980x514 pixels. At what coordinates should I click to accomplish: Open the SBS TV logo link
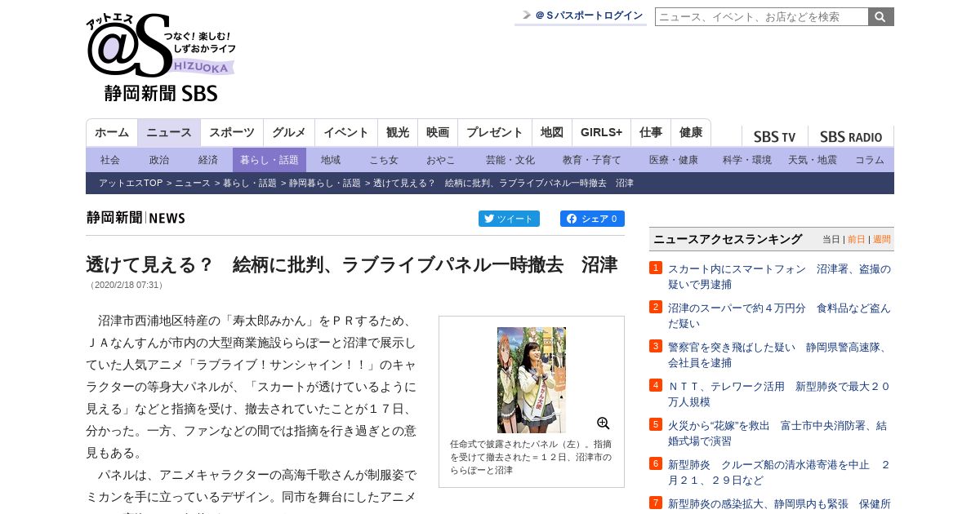pos(774,137)
